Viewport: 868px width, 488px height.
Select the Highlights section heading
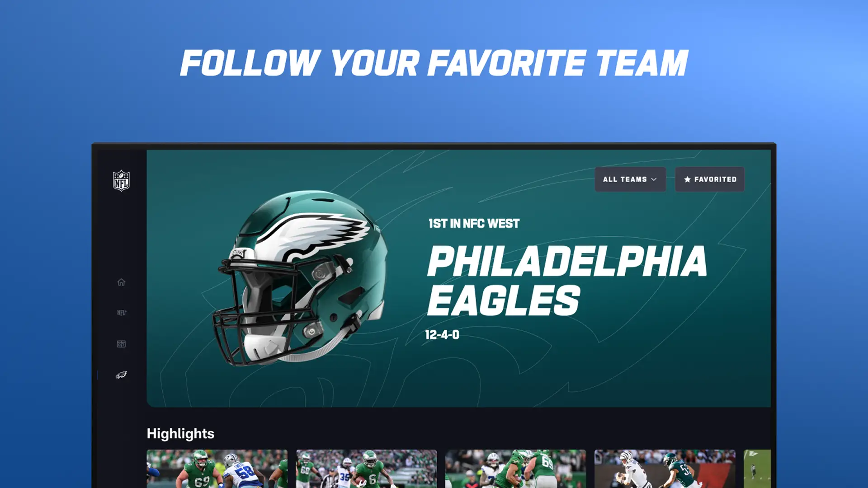click(180, 433)
